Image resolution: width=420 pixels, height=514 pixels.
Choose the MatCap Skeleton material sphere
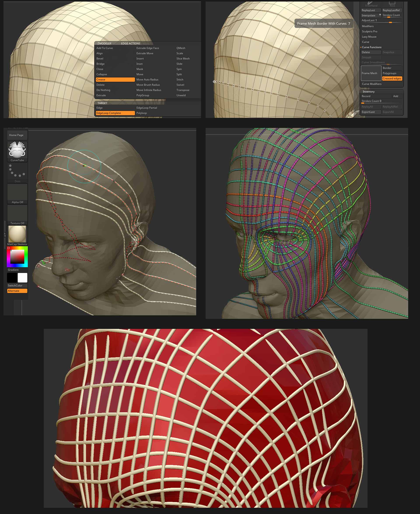(x=17, y=235)
